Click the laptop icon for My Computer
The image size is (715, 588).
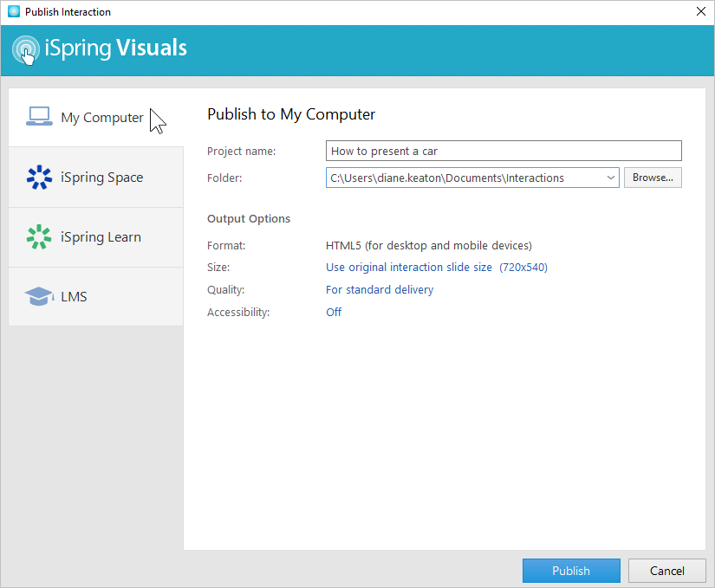(39, 117)
